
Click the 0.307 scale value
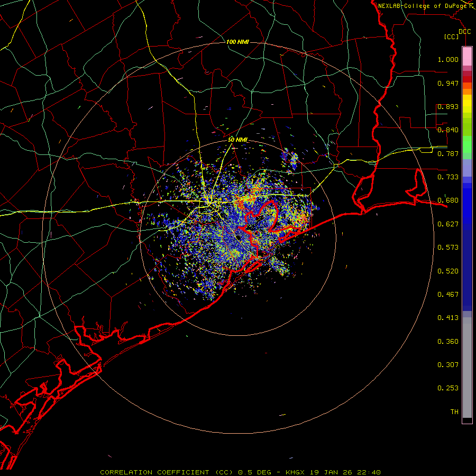click(x=448, y=365)
